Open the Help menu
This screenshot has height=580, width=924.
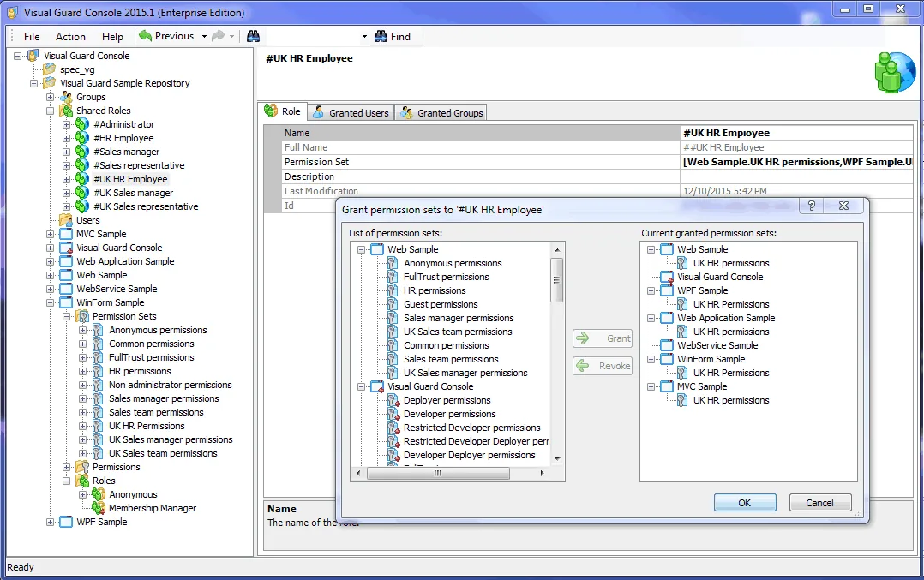[x=112, y=37]
